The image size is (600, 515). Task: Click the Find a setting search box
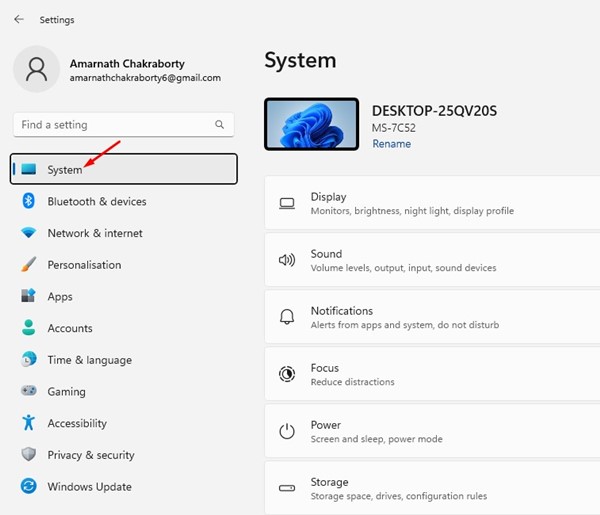tap(110, 125)
